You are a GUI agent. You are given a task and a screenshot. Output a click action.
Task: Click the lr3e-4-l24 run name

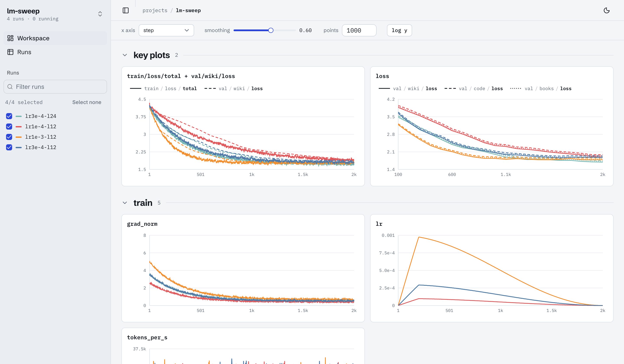(41, 116)
